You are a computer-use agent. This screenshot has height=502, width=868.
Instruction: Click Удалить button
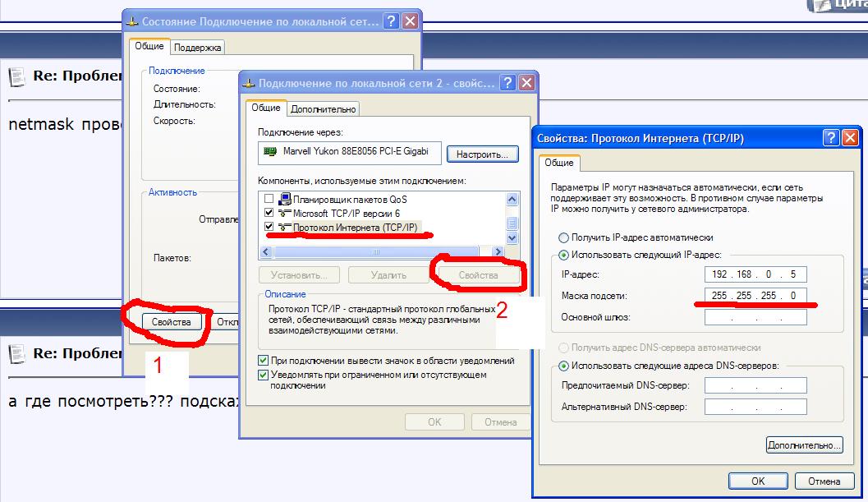[x=388, y=274]
